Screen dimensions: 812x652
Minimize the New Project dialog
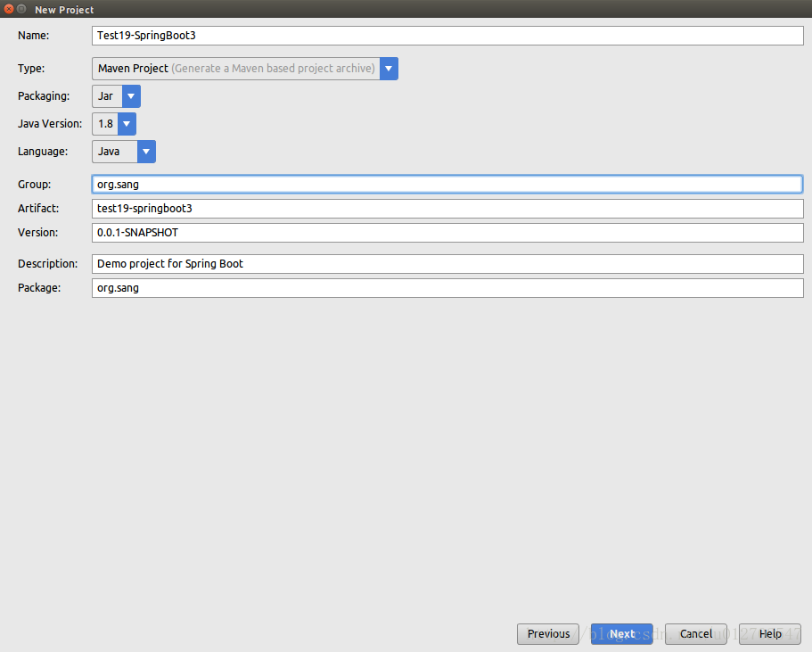tap(22, 9)
